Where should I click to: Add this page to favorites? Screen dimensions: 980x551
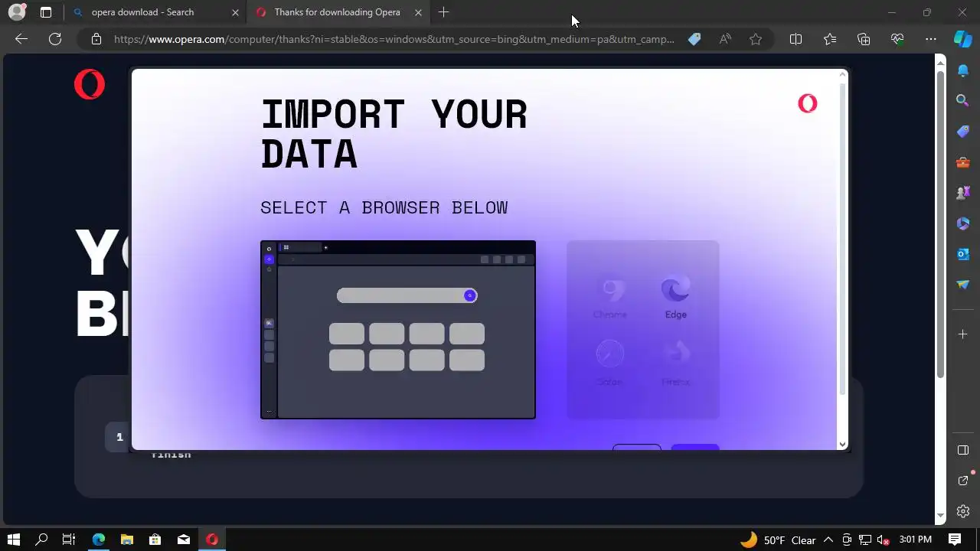pyautogui.click(x=756, y=39)
